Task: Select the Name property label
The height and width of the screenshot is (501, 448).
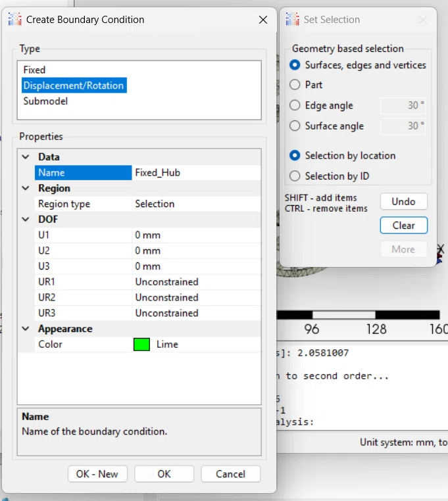Action: tap(83, 172)
